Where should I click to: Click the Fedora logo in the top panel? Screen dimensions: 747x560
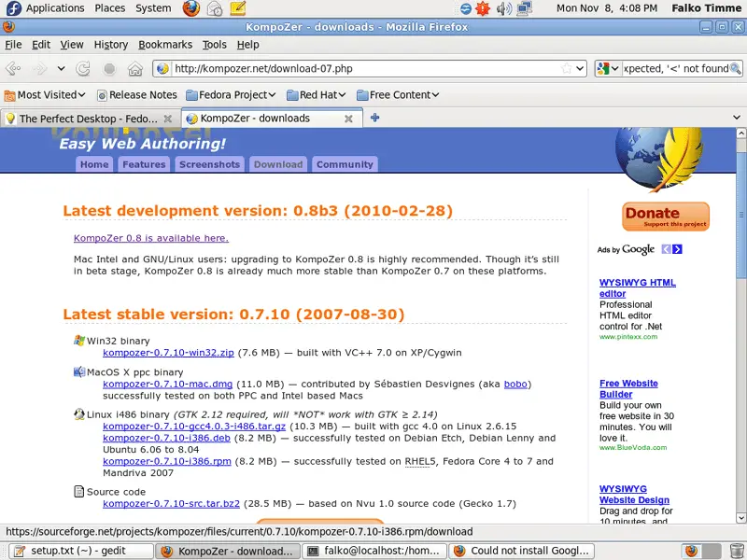pyautogui.click(x=13, y=8)
